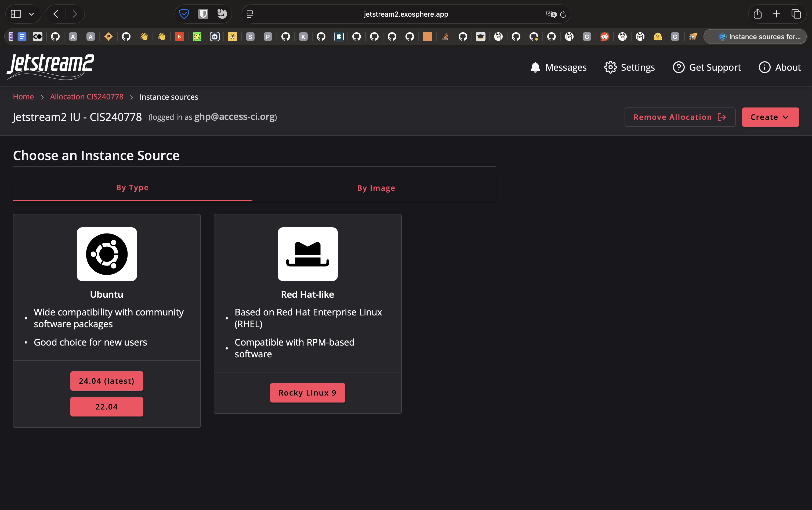The height and width of the screenshot is (510, 812).
Task: Open the orange diamond P bookmark
Action: click(x=108, y=37)
